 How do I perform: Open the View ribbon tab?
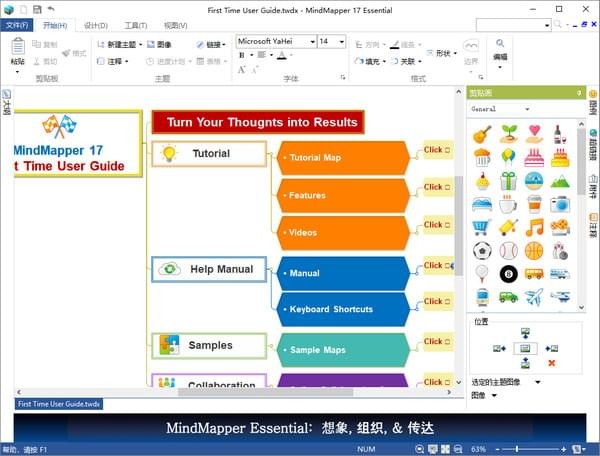coord(175,26)
